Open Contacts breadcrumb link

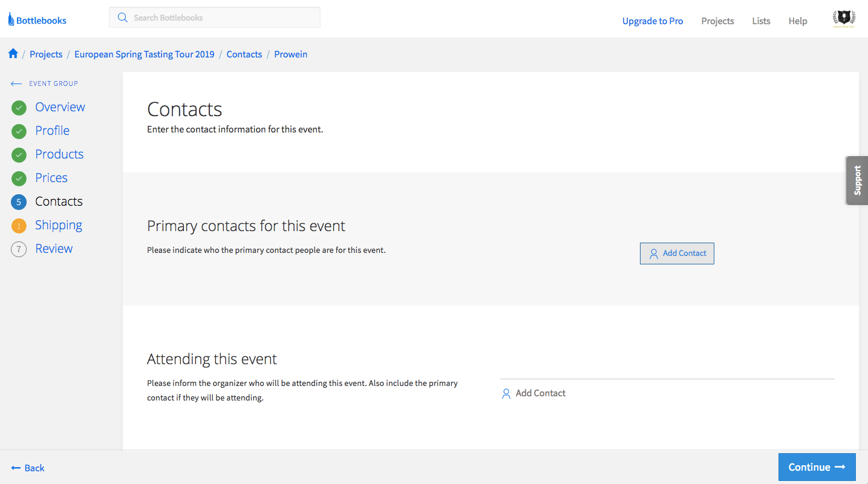pos(244,54)
